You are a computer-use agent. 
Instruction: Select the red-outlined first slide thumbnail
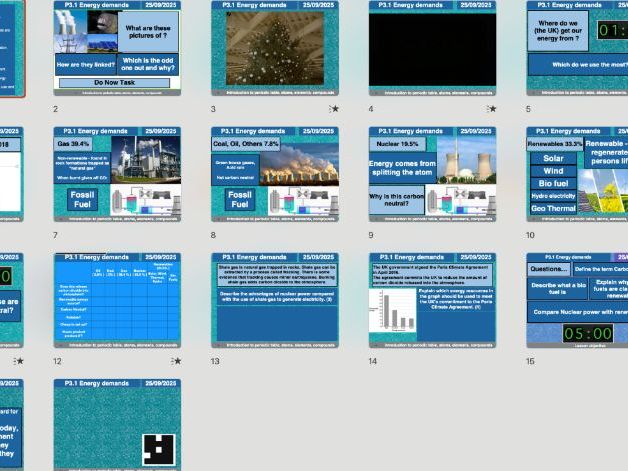[12, 48]
